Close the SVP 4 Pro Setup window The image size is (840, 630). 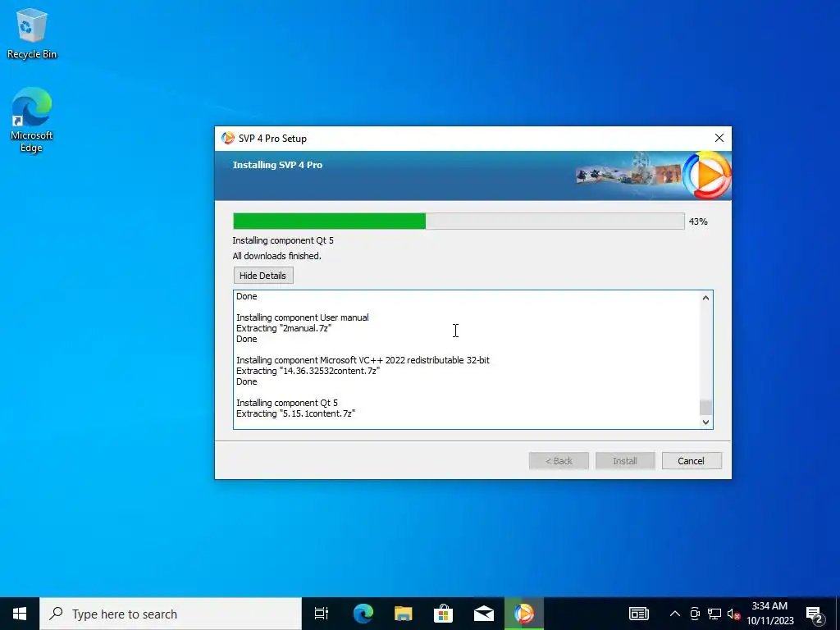[x=719, y=138]
